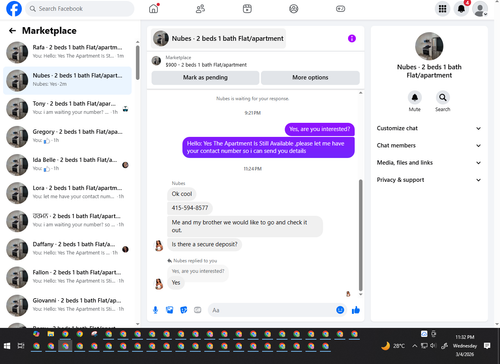
Task: Choose a sticker icon in composer
Action: tap(184, 310)
